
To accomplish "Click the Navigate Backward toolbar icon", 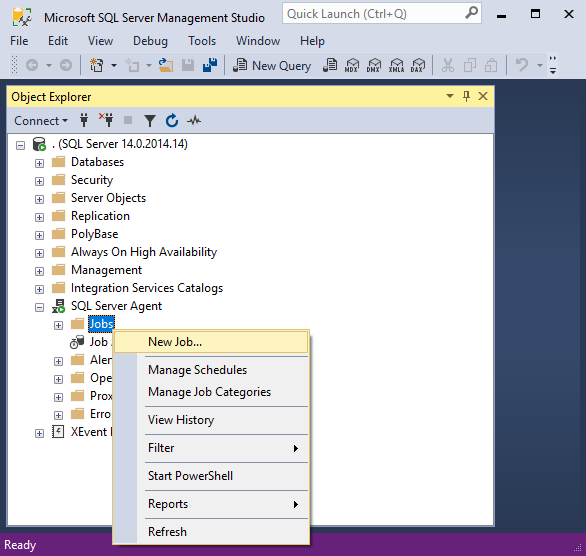I will [x=32, y=65].
